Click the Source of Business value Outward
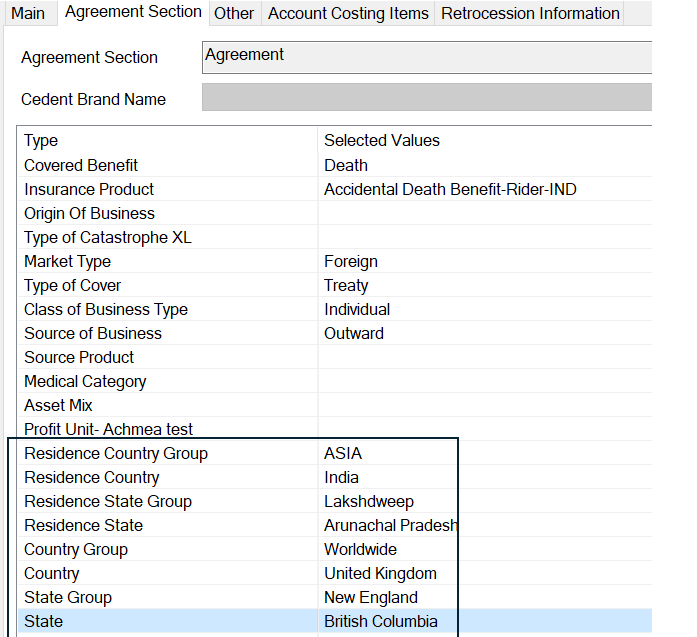The height and width of the screenshot is (637, 697). pos(354,333)
